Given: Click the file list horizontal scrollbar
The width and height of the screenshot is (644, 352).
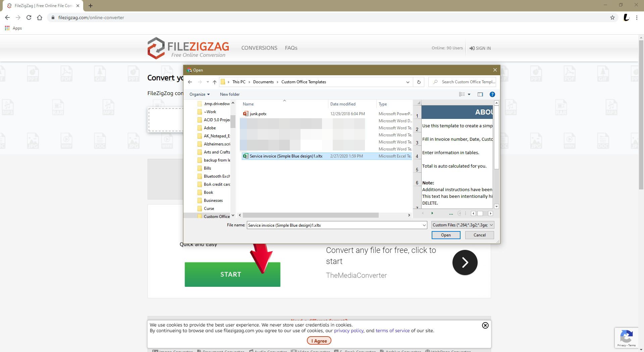Looking at the screenshot, I should pos(311,215).
